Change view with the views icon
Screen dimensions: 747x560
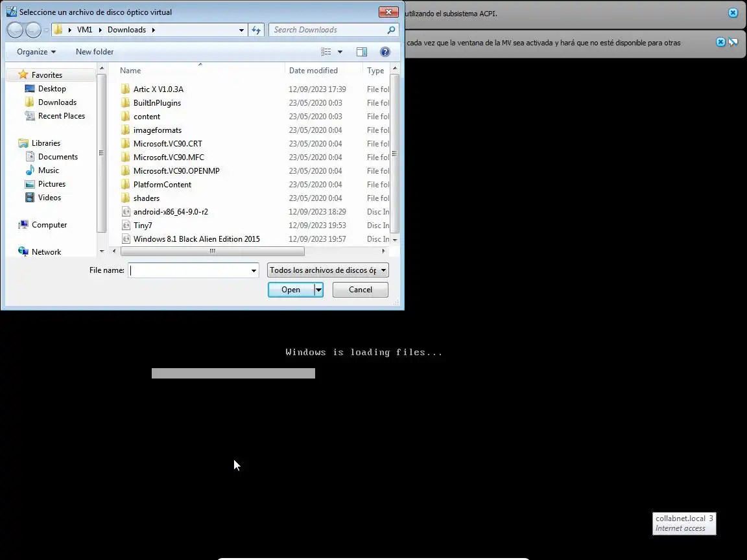click(326, 52)
